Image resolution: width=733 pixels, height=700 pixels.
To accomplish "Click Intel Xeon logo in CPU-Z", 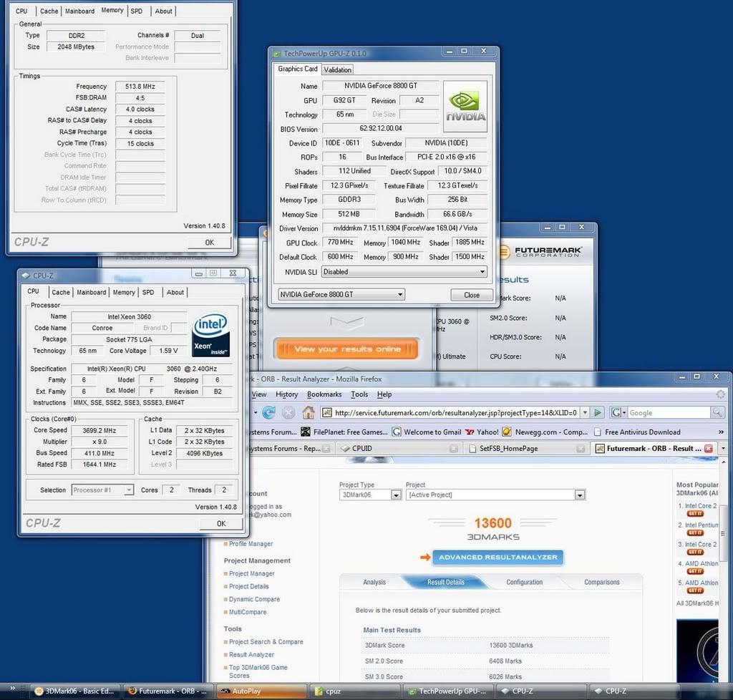I will pos(211,334).
